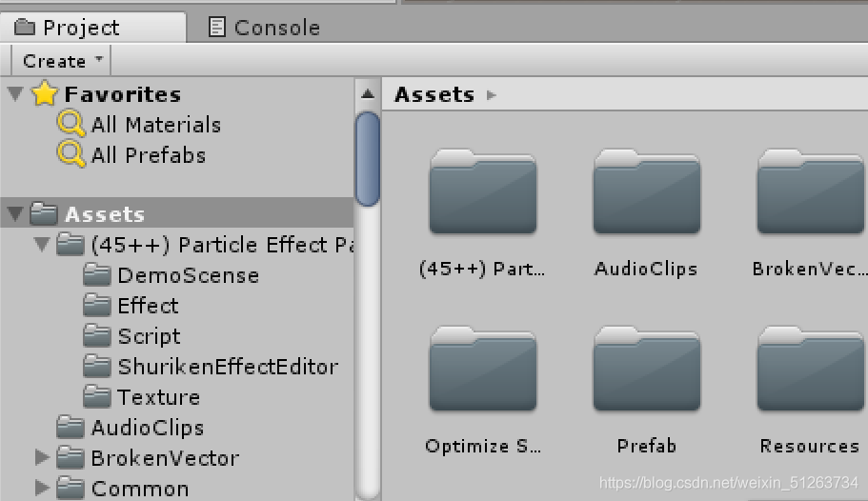Click the All Materials search icon
Image resolution: width=868 pixels, height=501 pixels.
pos(71,124)
